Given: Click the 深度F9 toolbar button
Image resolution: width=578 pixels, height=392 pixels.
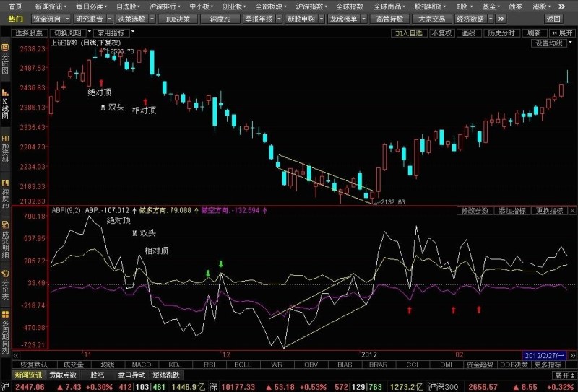Looking at the screenshot, I should (220, 19).
